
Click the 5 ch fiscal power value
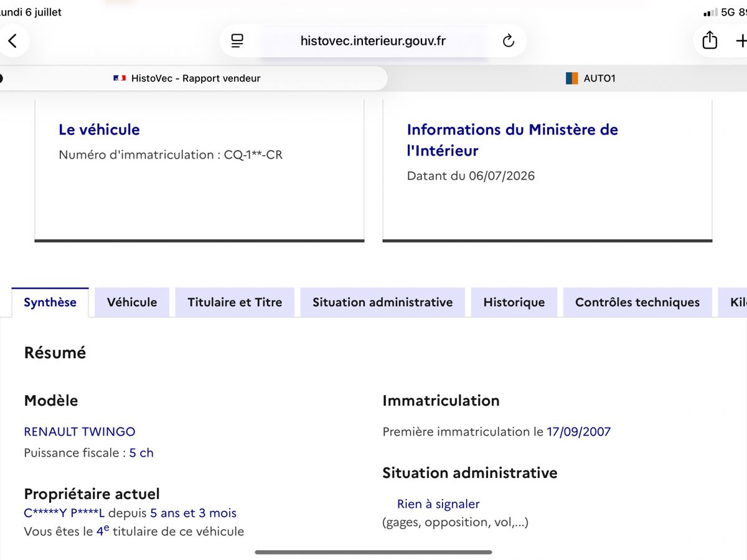pos(141,453)
